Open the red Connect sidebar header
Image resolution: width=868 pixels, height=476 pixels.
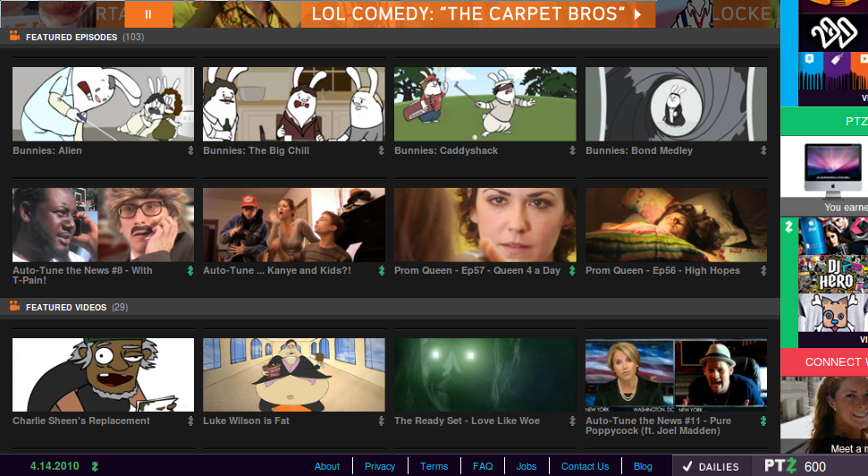coord(824,362)
